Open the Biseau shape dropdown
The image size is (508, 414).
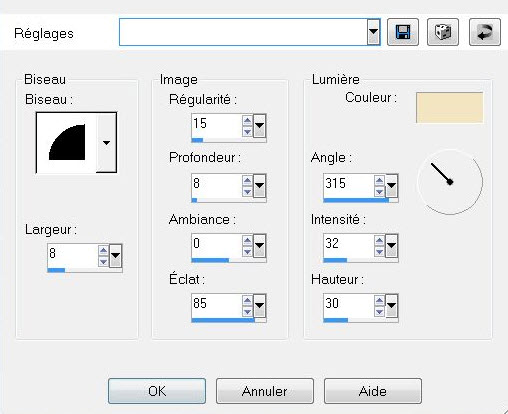[x=106, y=143]
